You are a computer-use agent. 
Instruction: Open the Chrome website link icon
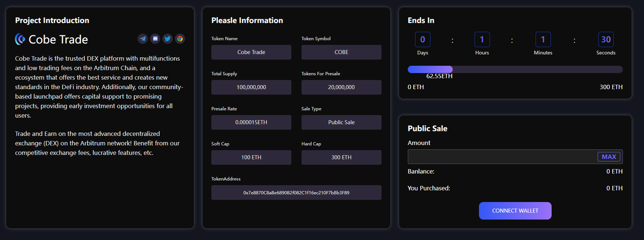(180, 39)
